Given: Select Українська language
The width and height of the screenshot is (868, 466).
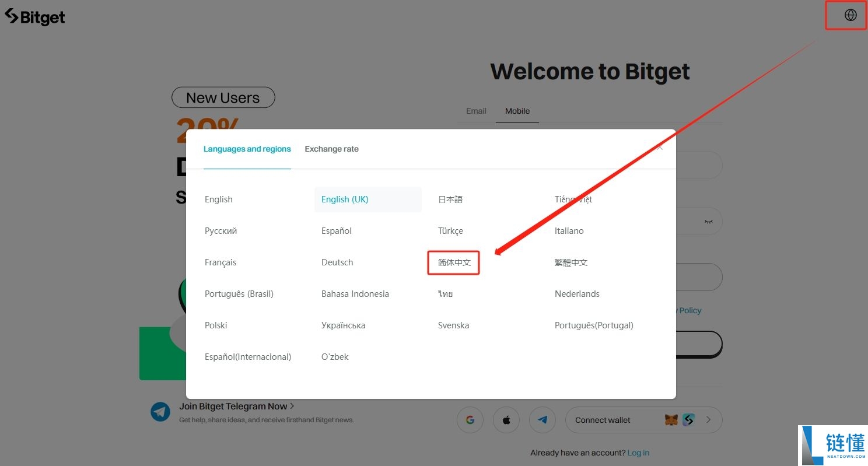Looking at the screenshot, I should pos(343,325).
